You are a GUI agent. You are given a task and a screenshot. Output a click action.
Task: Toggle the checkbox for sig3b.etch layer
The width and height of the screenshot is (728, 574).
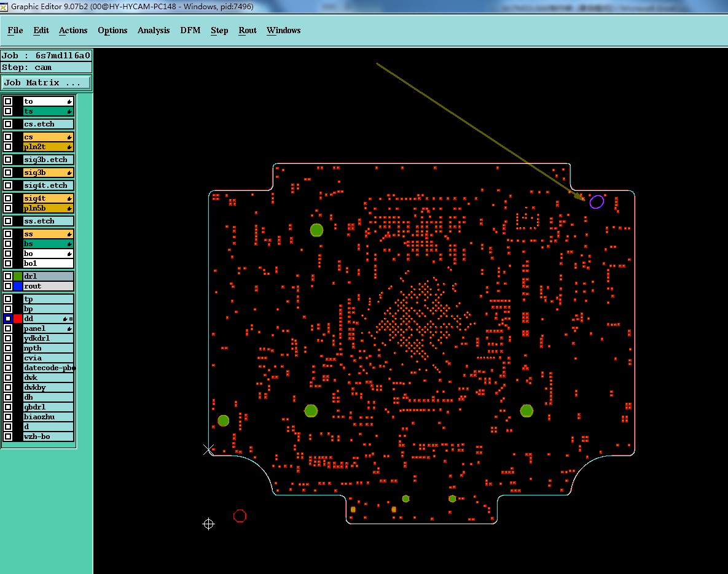tap(8, 160)
